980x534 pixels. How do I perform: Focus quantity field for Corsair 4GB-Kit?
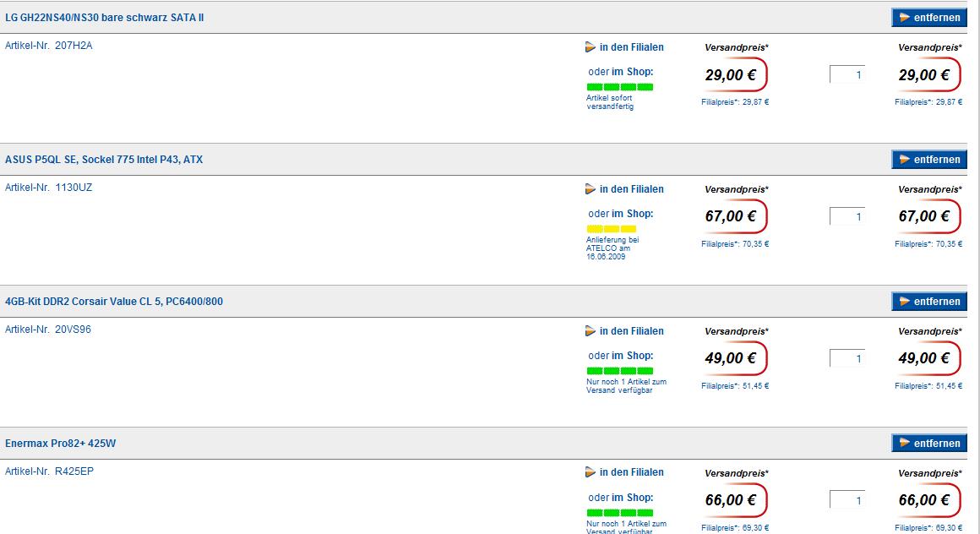[847, 359]
